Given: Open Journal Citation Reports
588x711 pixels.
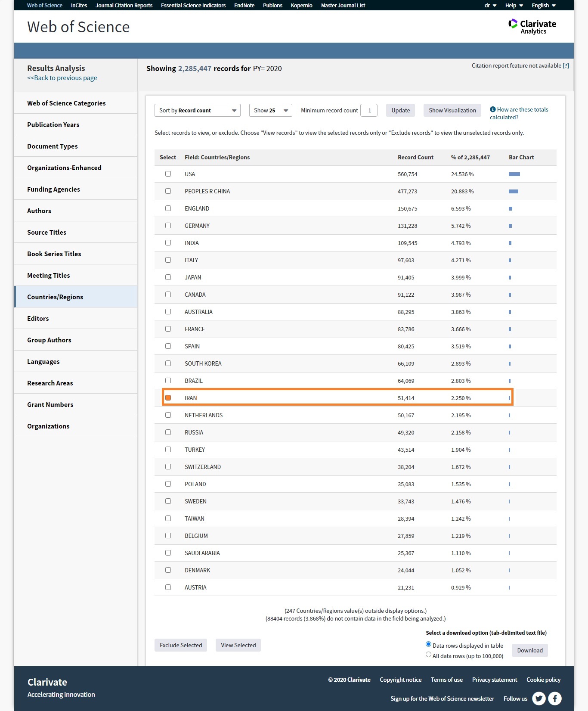Looking at the screenshot, I should coord(124,5).
